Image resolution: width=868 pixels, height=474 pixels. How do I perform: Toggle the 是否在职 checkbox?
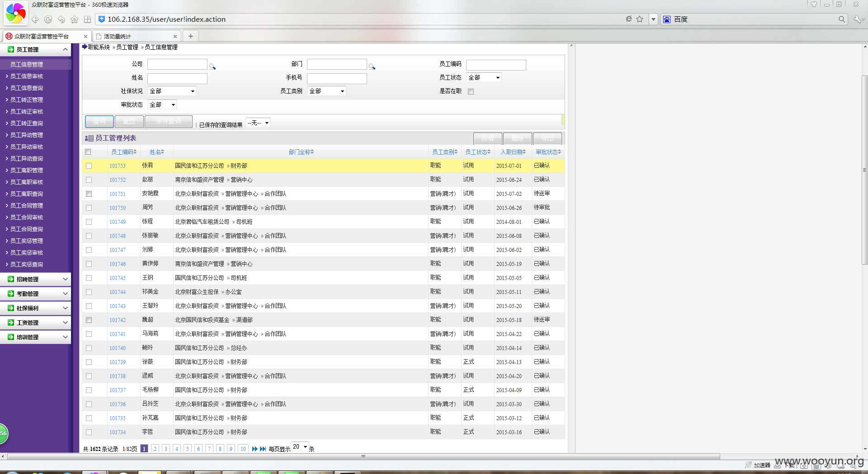coord(471,91)
